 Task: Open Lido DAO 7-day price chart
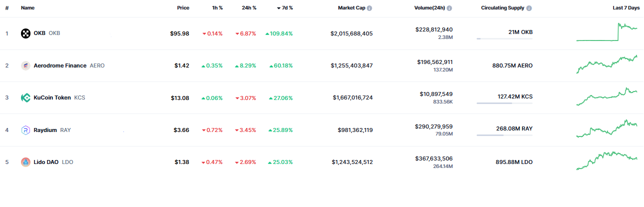[x=607, y=160]
